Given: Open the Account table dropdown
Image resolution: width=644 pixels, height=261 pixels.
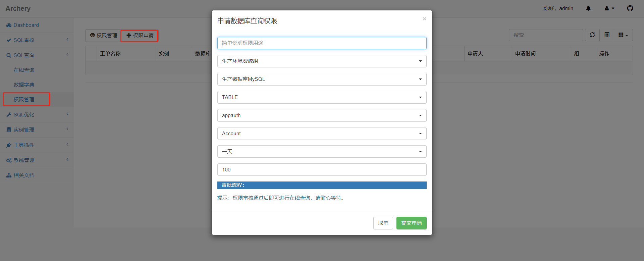Looking at the screenshot, I should coord(322,134).
